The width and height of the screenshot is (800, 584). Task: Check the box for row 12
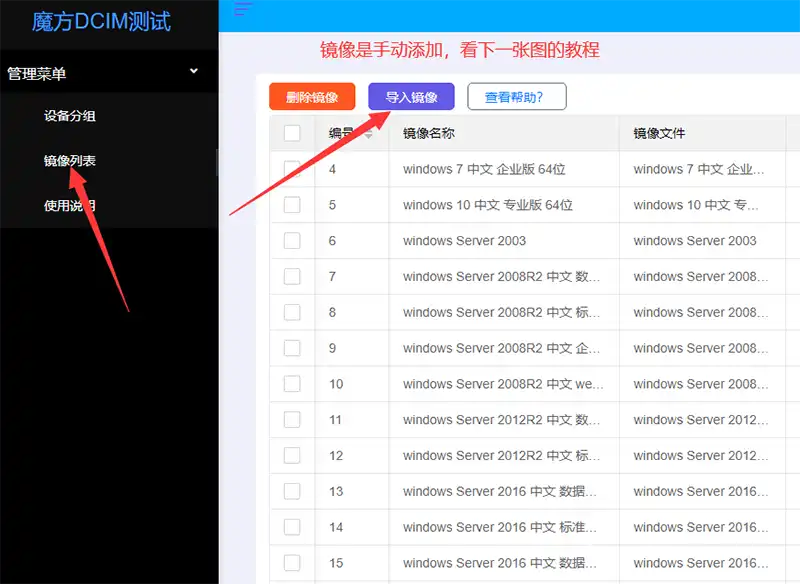[x=292, y=455]
